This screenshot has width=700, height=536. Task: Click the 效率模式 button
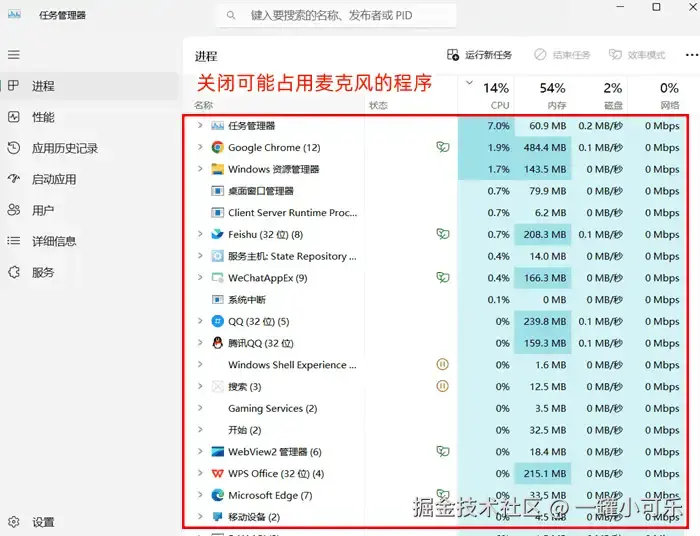point(637,55)
